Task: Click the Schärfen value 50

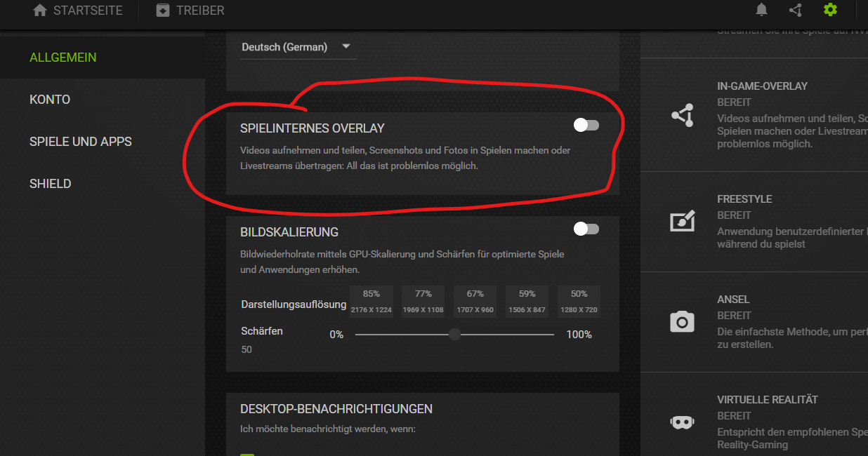Action: point(246,349)
